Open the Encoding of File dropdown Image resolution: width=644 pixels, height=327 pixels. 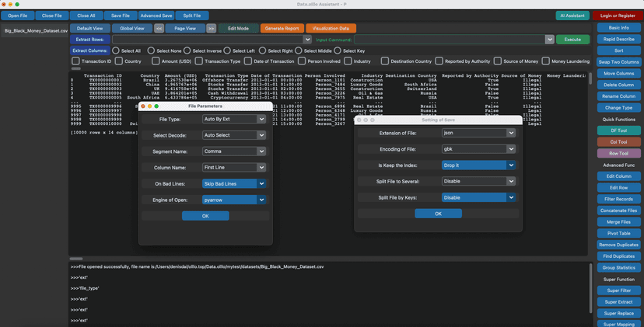(478, 149)
